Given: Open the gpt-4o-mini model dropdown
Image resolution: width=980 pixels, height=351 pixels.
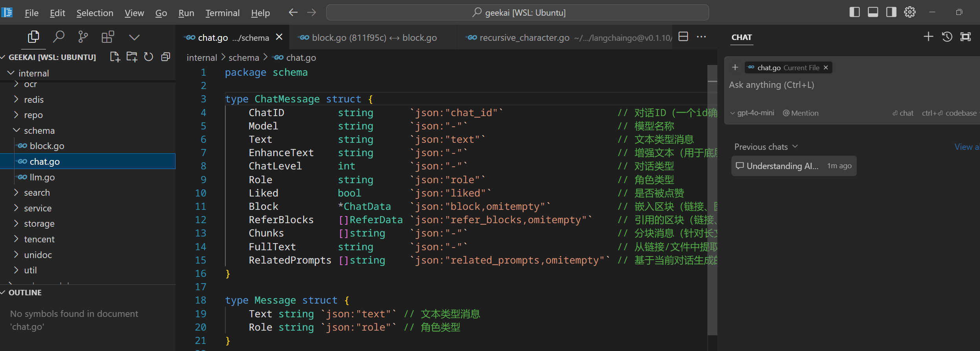Looking at the screenshot, I should [x=752, y=113].
